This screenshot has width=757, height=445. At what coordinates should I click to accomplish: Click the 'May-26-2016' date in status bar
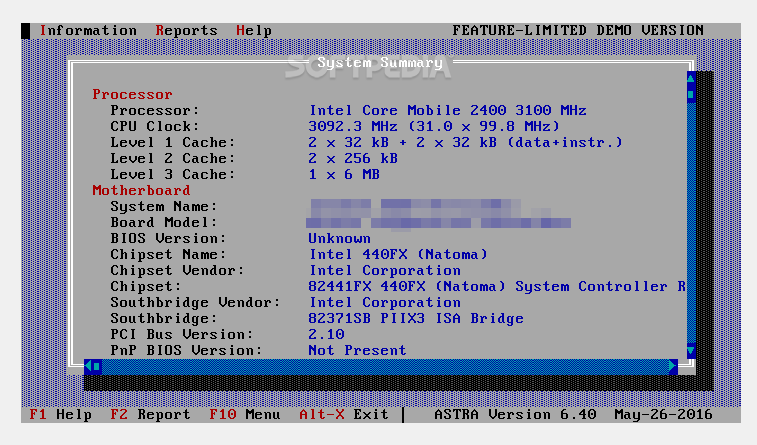click(663, 415)
